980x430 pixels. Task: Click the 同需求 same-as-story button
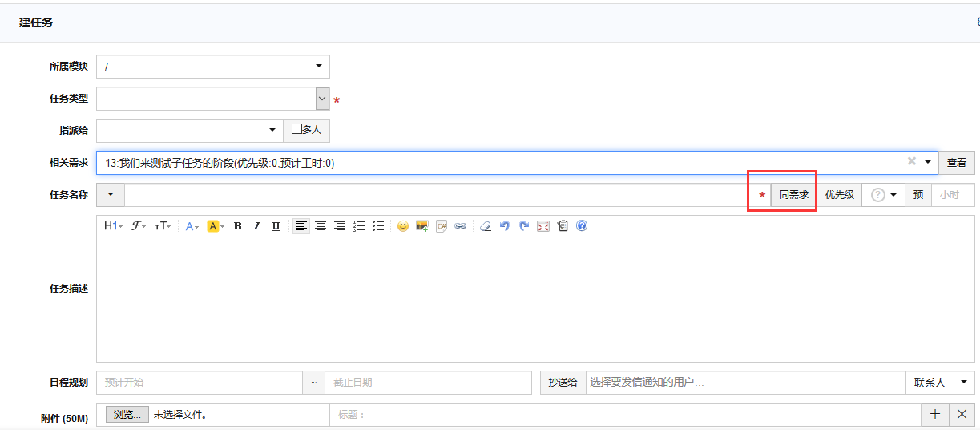[794, 195]
